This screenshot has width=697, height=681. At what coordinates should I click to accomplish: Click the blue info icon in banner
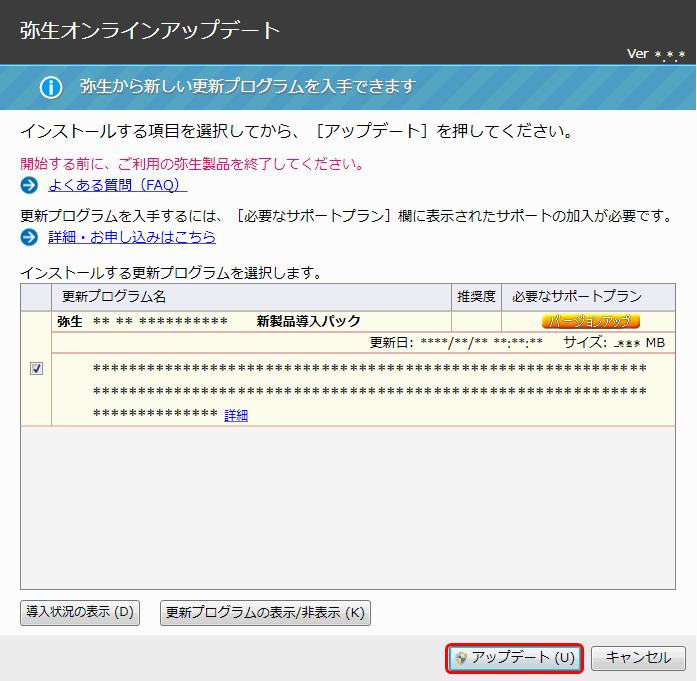[x=51, y=88]
